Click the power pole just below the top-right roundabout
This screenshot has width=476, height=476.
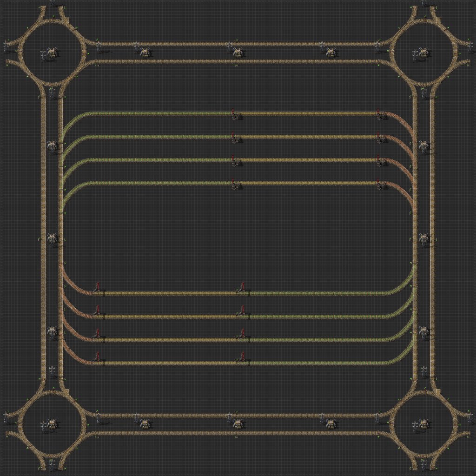(x=424, y=93)
